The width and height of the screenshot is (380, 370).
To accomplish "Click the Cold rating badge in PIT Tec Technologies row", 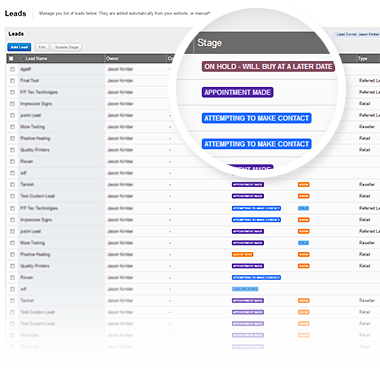I will pos(303,208).
